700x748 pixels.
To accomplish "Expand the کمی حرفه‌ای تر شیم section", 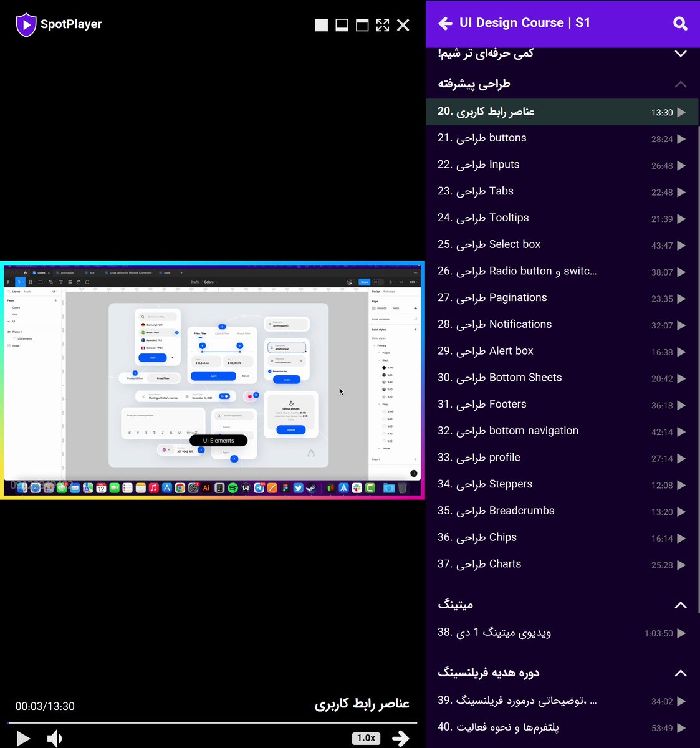I will [x=681, y=54].
